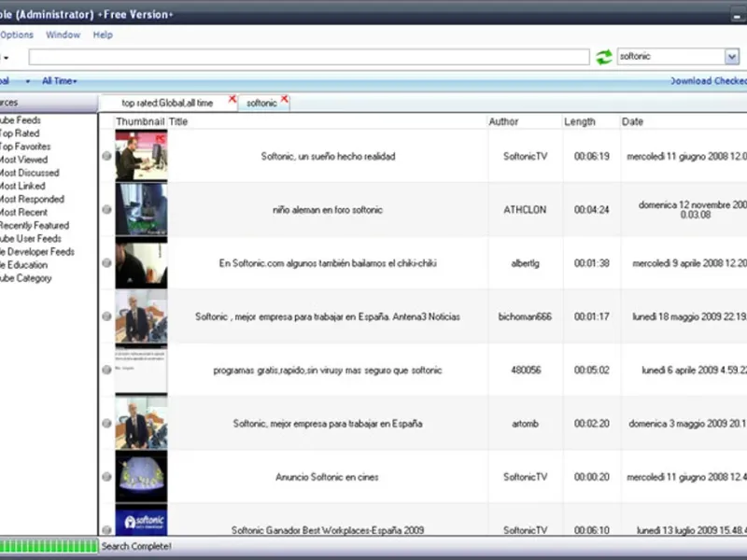The height and width of the screenshot is (560, 747).
Task: Click the green refresh search arrows icon
Action: [x=603, y=57]
